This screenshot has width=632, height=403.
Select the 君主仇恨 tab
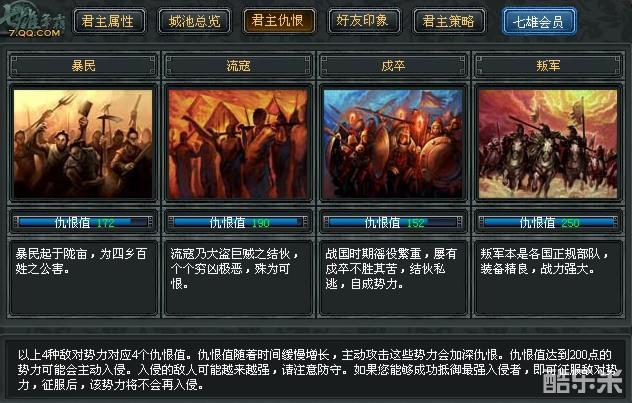(279, 21)
